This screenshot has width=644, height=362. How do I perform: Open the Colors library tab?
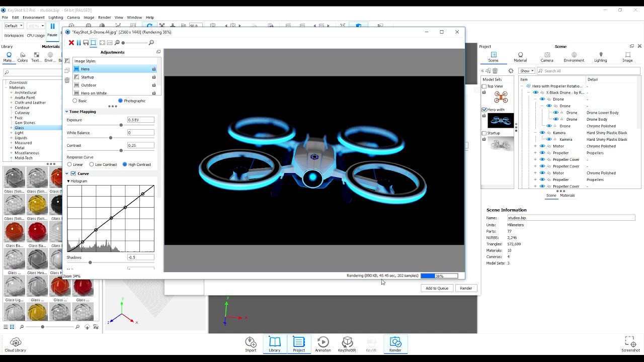pyautogui.click(x=23, y=57)
